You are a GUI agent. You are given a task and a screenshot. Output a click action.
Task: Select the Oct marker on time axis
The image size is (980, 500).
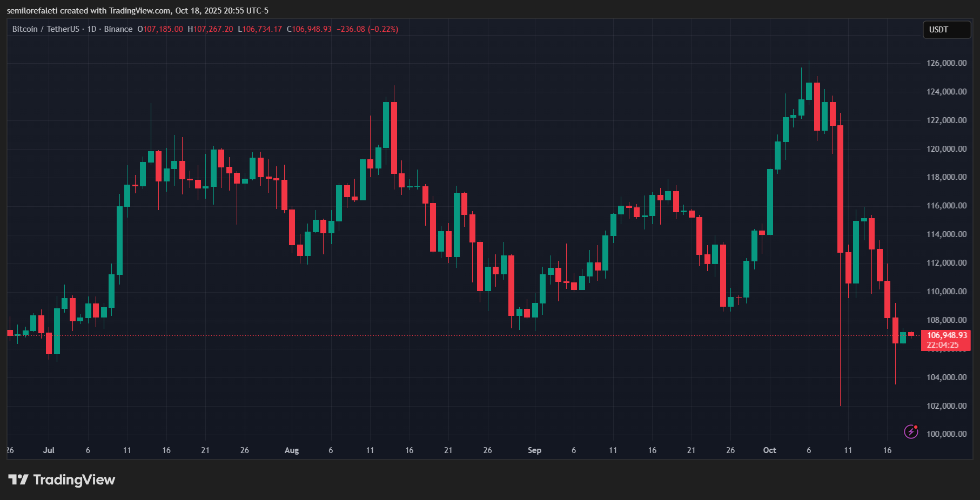coord(769,450)
